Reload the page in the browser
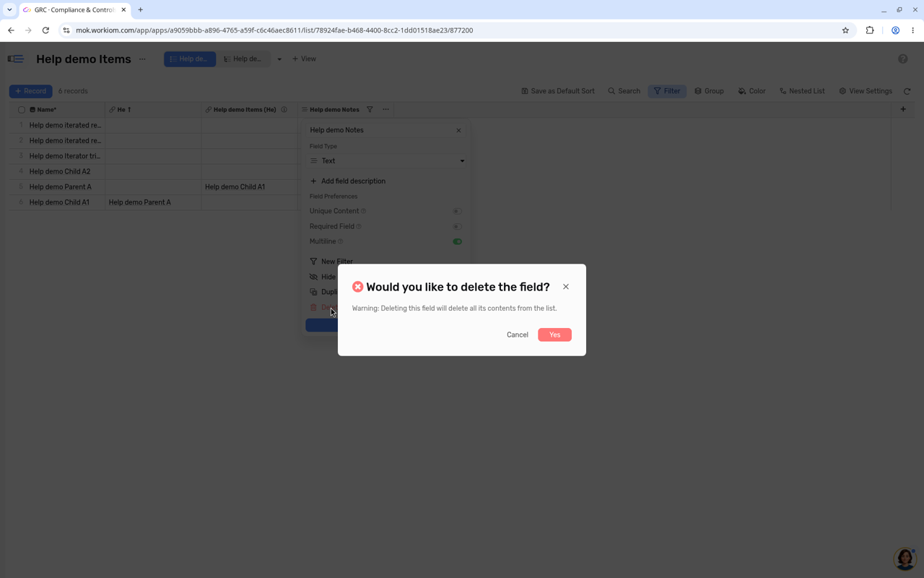 coord(45,30)
